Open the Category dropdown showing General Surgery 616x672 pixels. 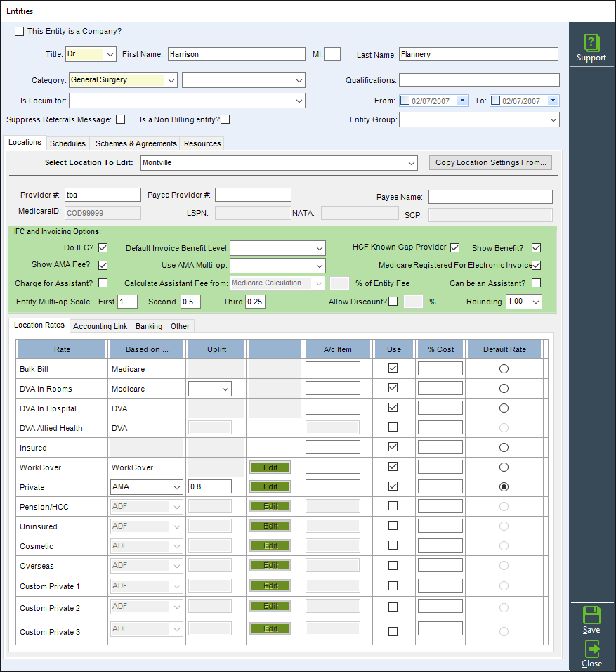tap(170, 80)
